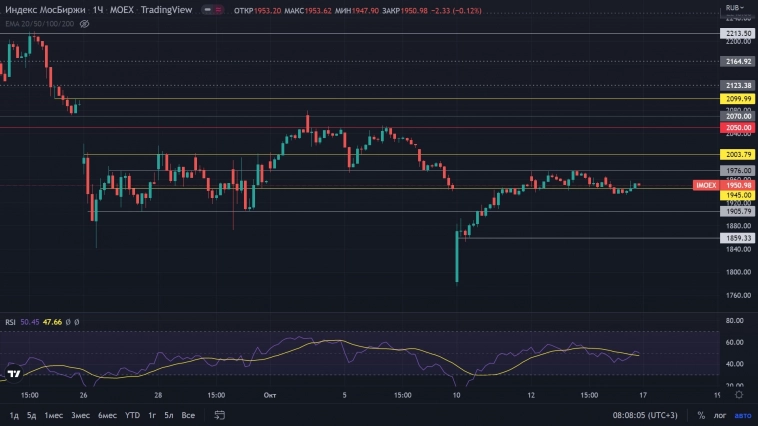Image resolution: width=758 pixels, height=426 pixels.
Task: Click the yellow 2099.99 level label
Action: pos(738,99)
